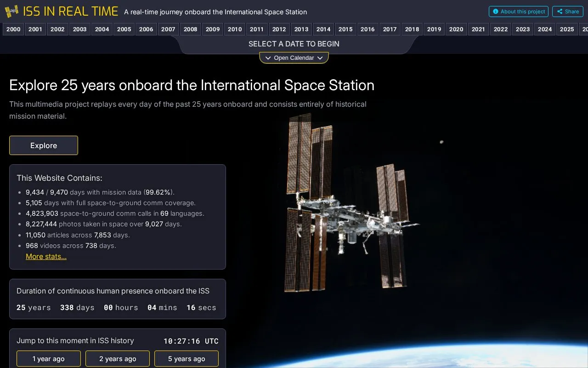Select the 2013 year tab

tap(301, 29)
